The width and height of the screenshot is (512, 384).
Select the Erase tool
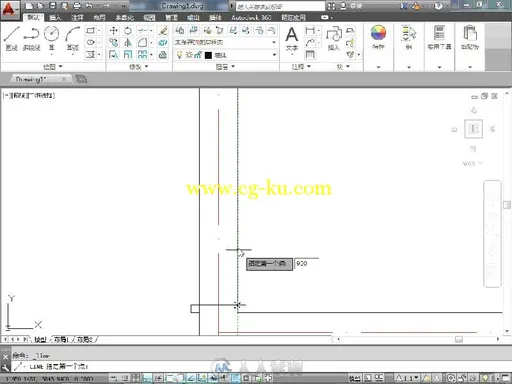(163, 31)
